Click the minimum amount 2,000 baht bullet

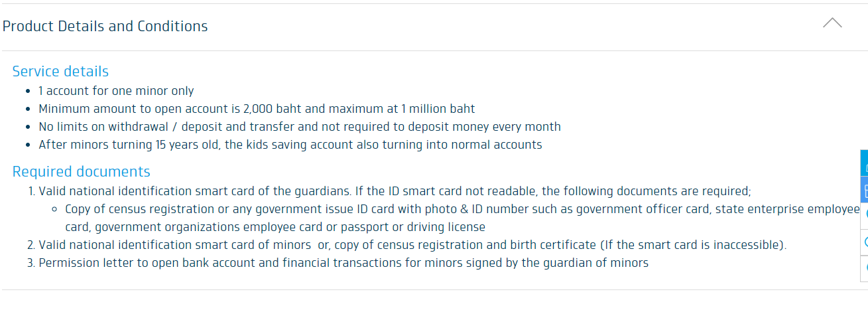(257, 109)
